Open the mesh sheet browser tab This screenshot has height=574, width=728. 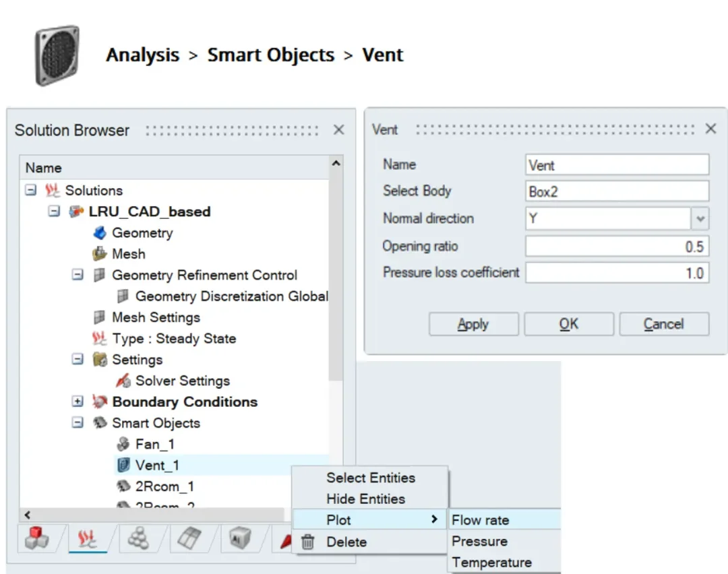pyautogui.click(x=189, y=540)
